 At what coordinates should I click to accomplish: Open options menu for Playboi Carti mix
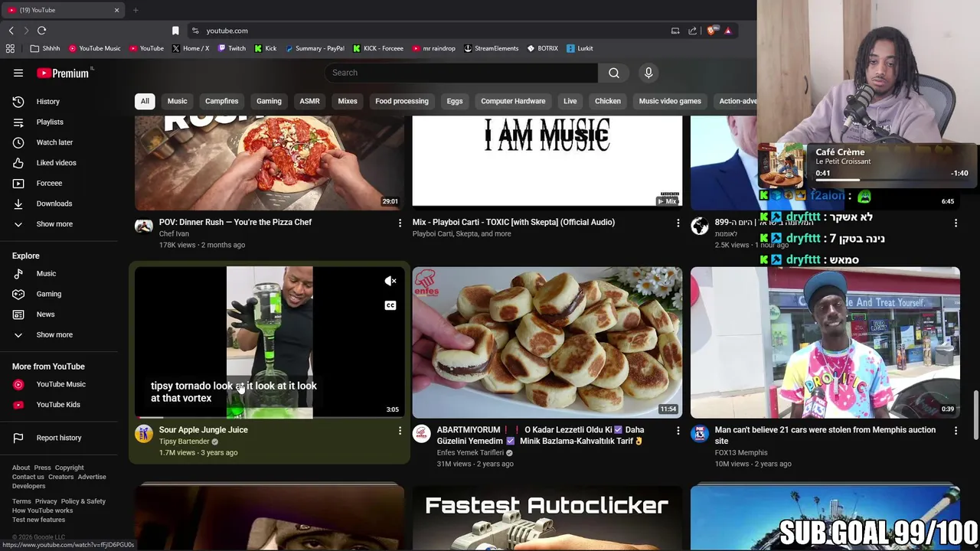click(678, 223)
